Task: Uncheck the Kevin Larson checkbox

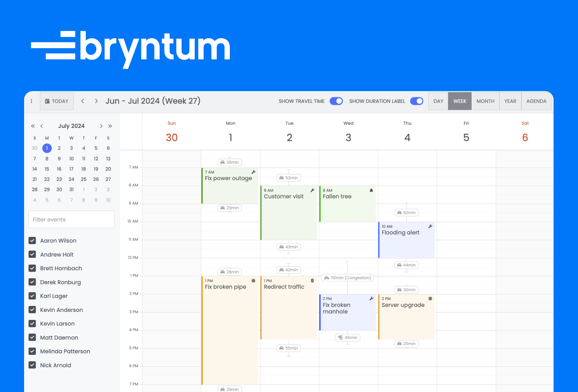Action: click(32, 324)
